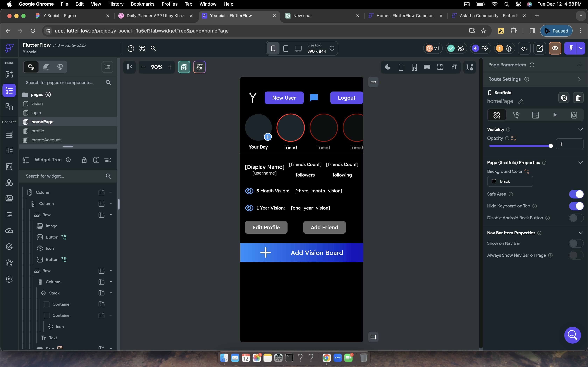Collapse the Stack node in widget tree

(111, 293)
